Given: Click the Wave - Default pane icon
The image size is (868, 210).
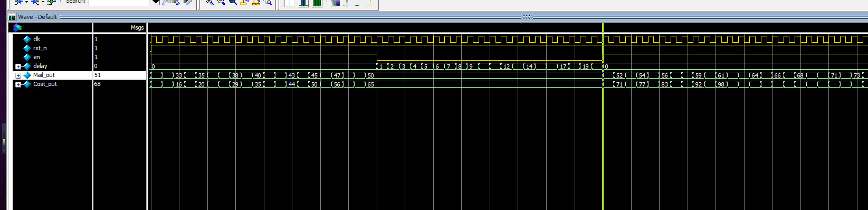Looking at the screenshot, I should point(12,17).
